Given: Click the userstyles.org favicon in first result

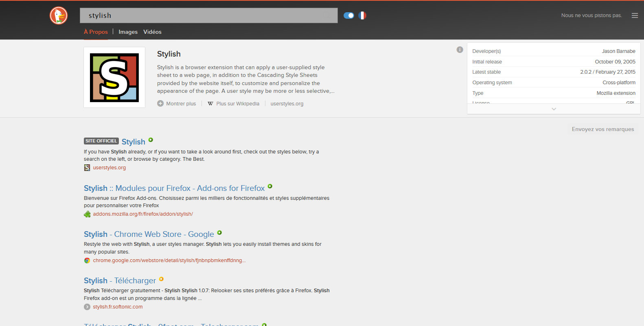Looking at the screenshot, I should click(87, 168).
